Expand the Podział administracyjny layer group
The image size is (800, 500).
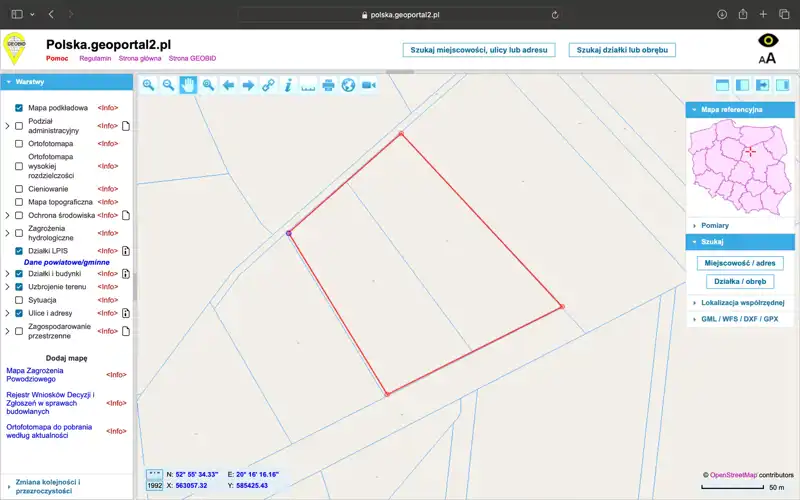pyautogui.click(x=8, y=126)
